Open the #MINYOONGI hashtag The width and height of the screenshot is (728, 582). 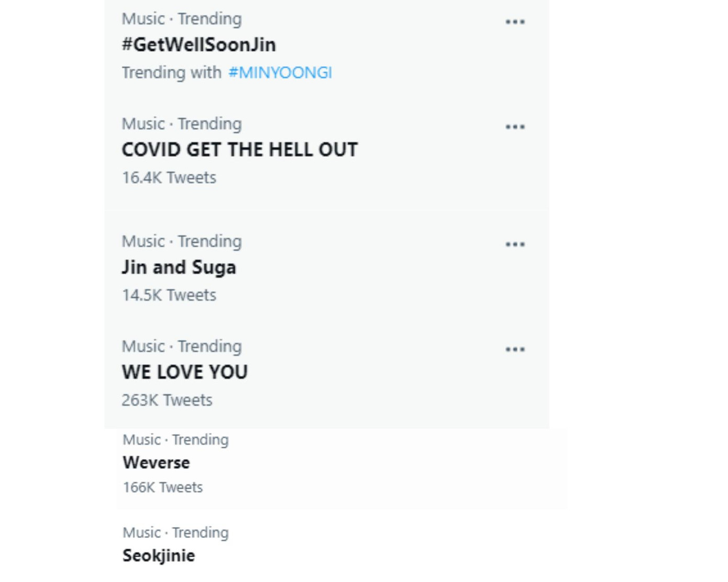tap(281, 73)
